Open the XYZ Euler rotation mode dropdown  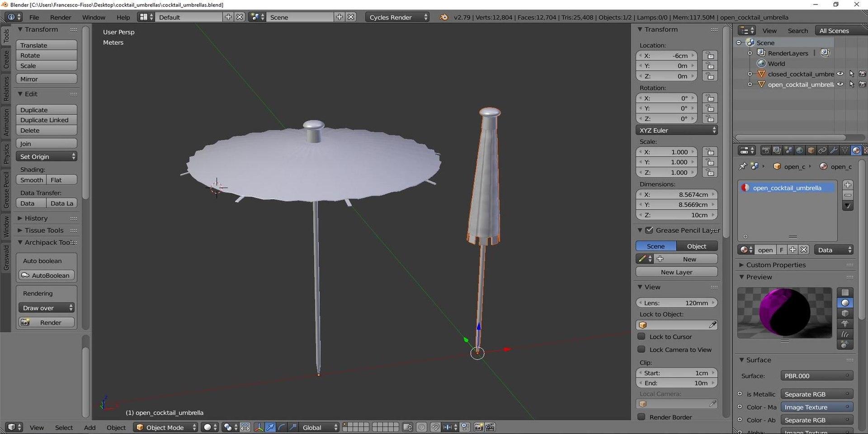click(x=677, y=130)
